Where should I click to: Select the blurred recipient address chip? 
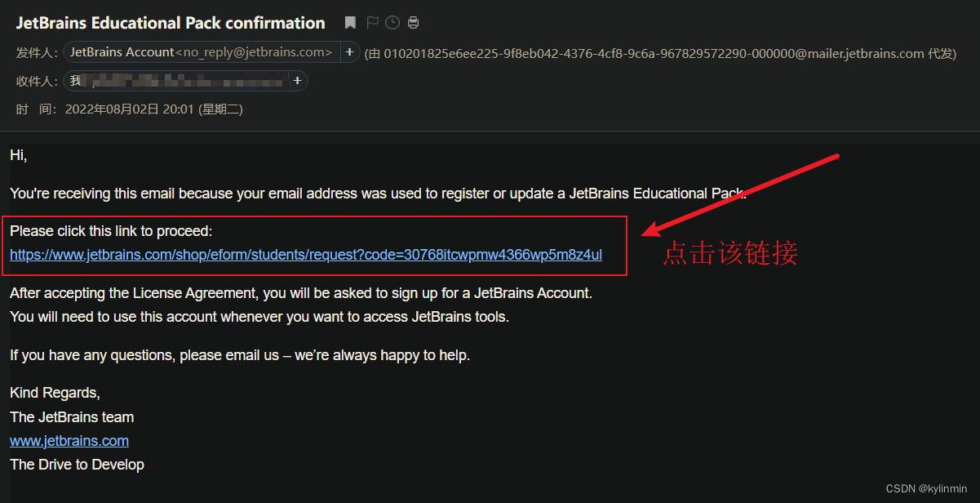pos(176,81)
